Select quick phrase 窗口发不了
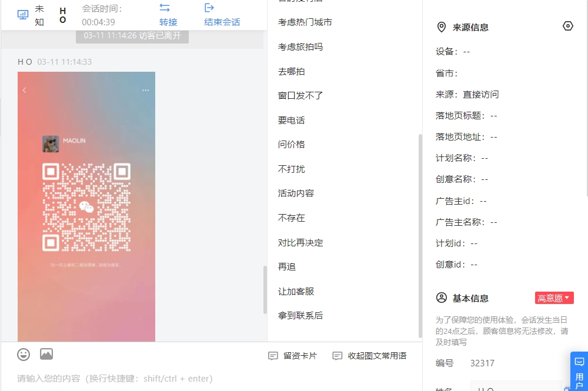588x391 pixels. pos(300,96)
